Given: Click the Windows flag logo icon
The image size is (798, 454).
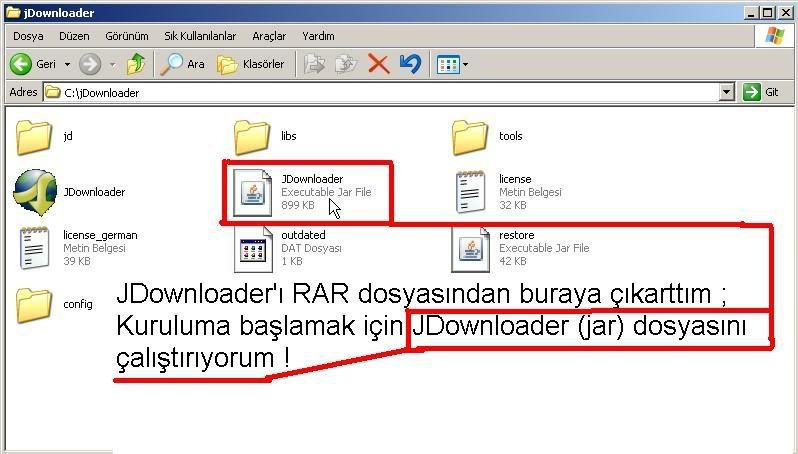Looking at the screenshot, I should 775,36.
